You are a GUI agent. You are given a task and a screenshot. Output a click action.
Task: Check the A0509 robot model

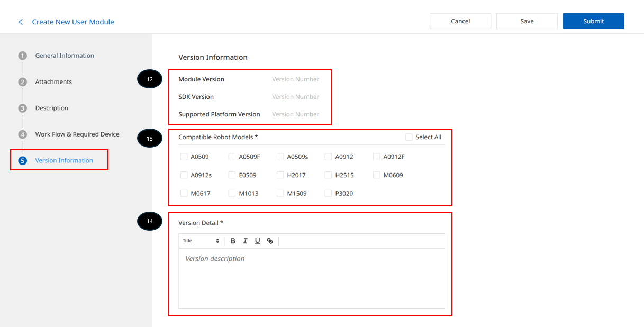pos(184,157)
